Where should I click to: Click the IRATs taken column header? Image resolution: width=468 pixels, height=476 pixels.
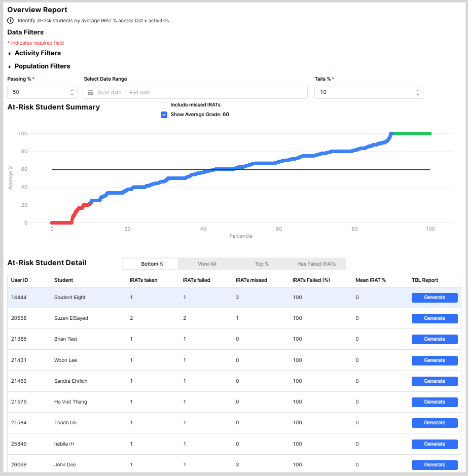143,280
